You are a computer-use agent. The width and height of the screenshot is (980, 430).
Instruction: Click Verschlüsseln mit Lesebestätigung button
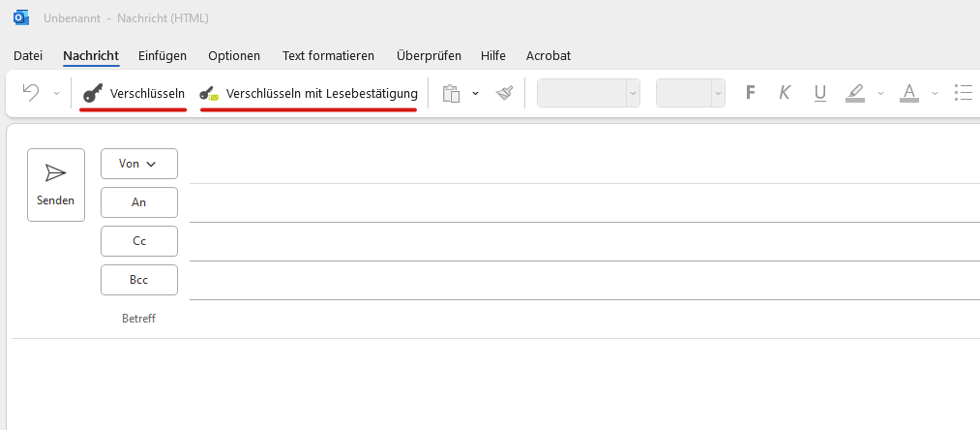(x=309, y=94)
